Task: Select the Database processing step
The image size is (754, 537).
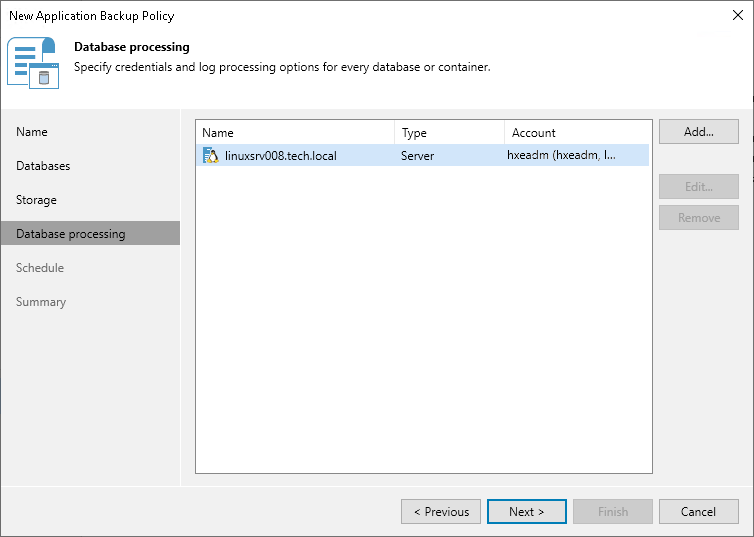Action: point(90,233)
